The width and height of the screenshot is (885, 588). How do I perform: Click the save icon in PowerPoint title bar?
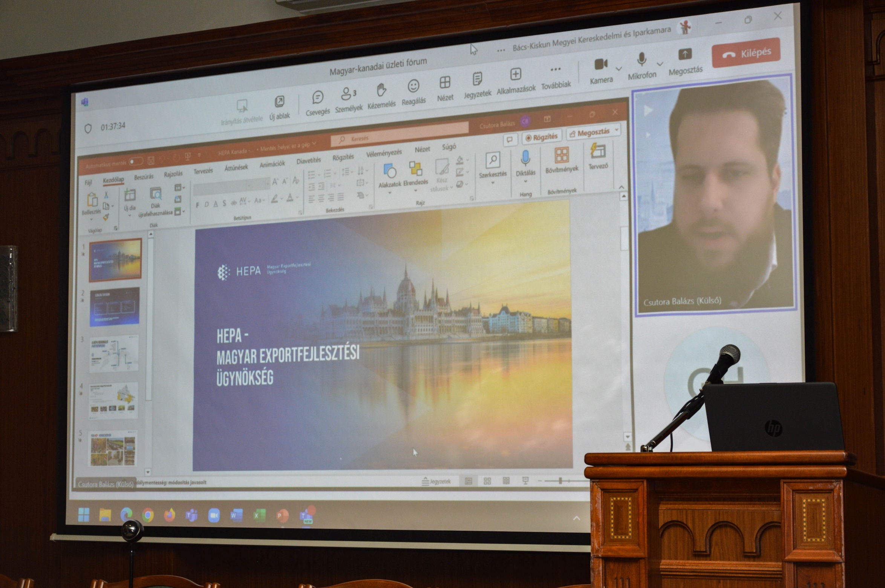tap(151, 160)
